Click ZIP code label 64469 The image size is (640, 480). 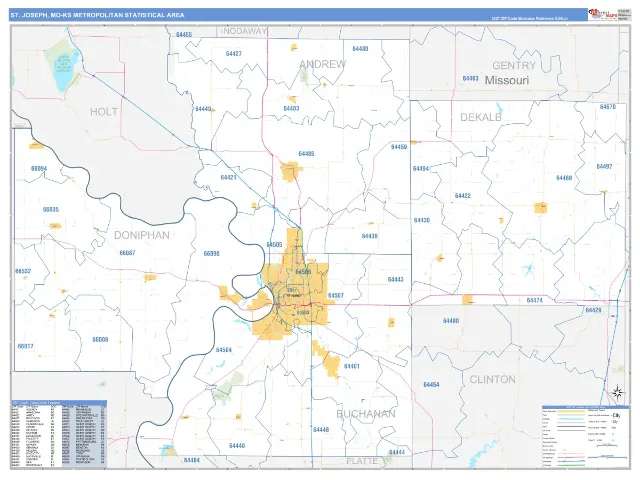click(564, 178)
